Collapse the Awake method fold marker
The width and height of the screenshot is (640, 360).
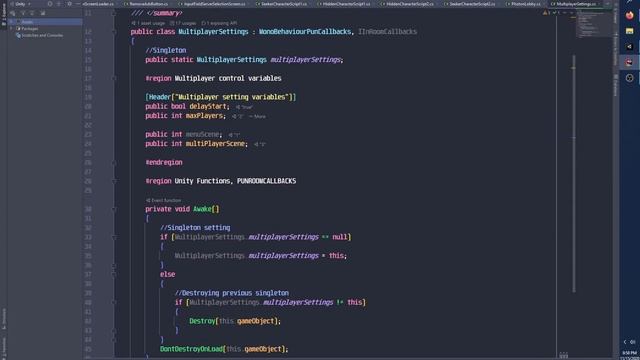114,209
